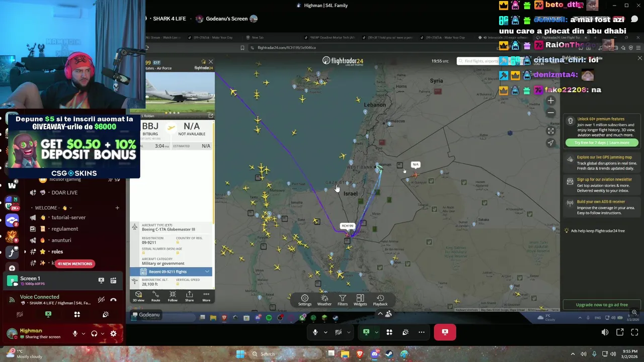Open Flightradar24 map Settings

pyautogui.click(x=304, y=300)
